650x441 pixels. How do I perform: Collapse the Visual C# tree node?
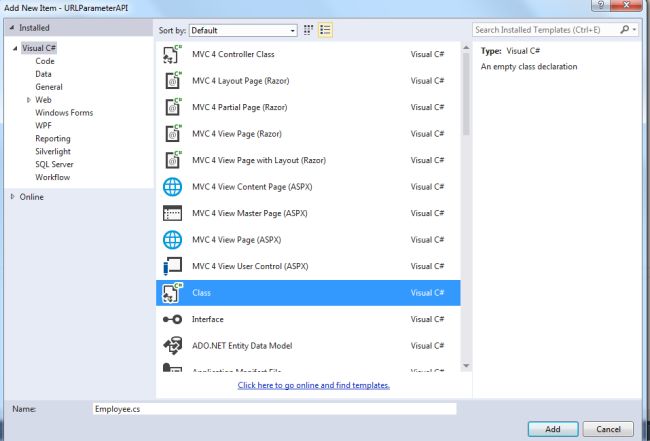pos(15,48)
